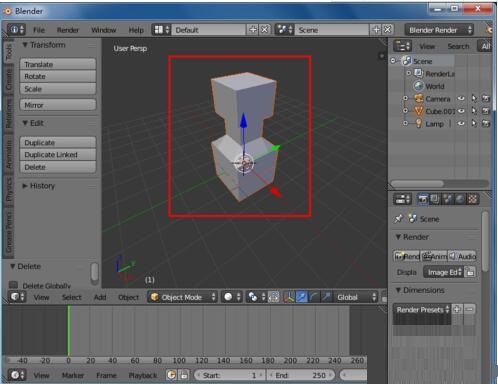
Task: Pin the properties context with pin icon
Action: 398,219
